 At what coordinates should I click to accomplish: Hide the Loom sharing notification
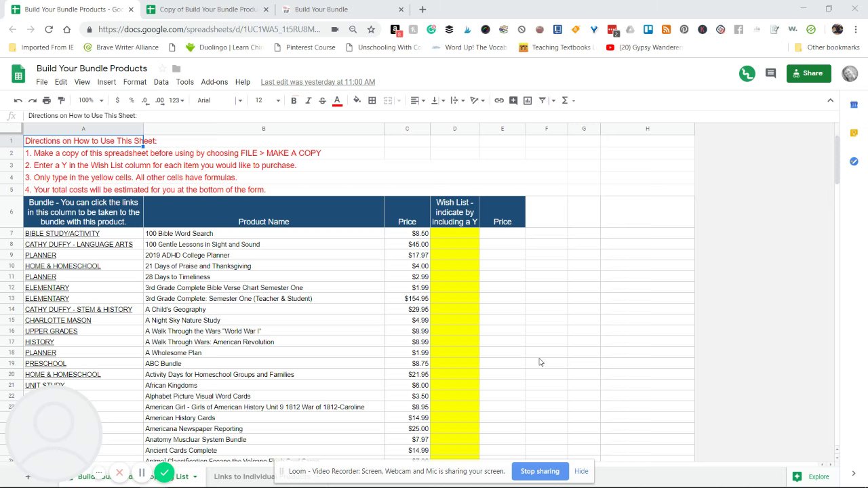tap(581, 471)
